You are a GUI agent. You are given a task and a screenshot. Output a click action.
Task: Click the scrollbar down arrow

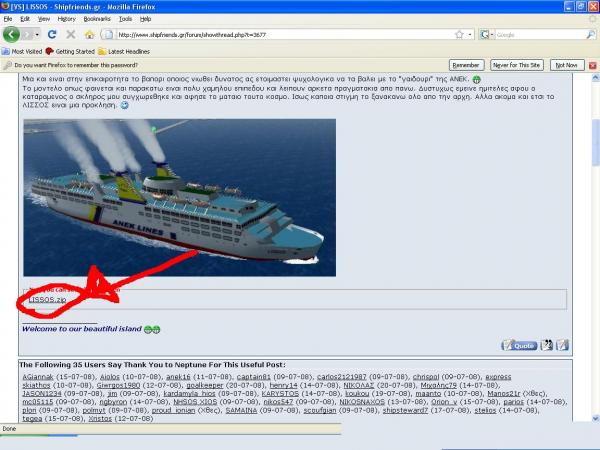(x=595, y=418)
